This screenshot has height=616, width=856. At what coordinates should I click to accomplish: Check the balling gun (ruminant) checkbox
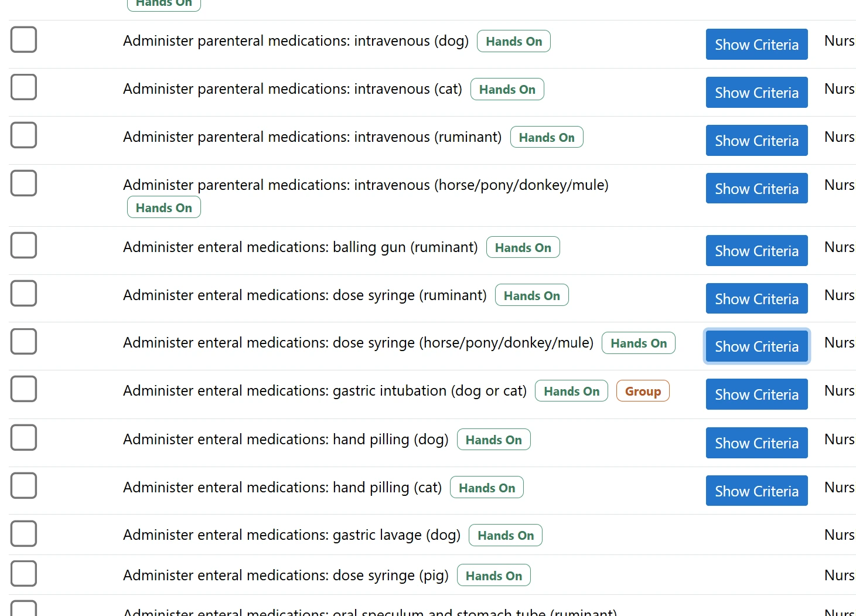click(x=23, y=246)
